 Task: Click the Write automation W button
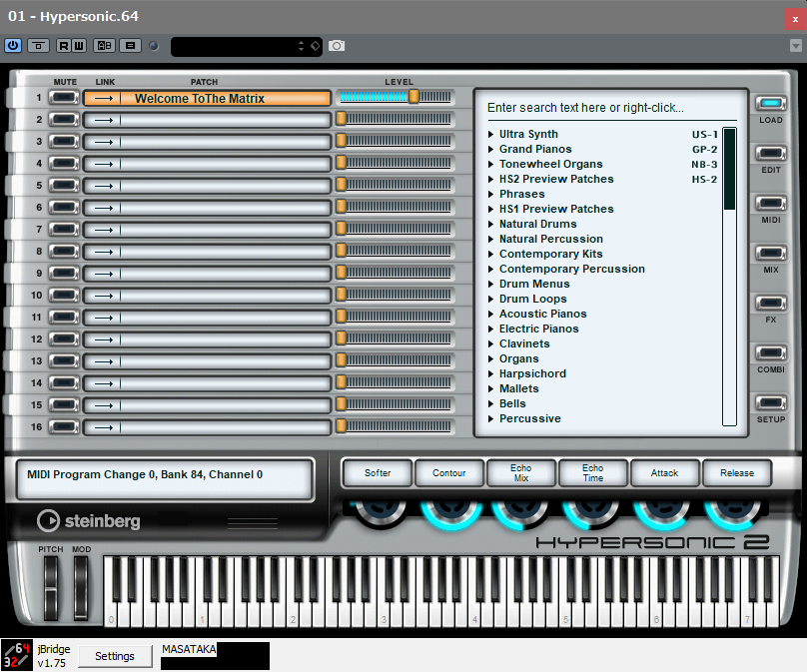tap(78, 46)
